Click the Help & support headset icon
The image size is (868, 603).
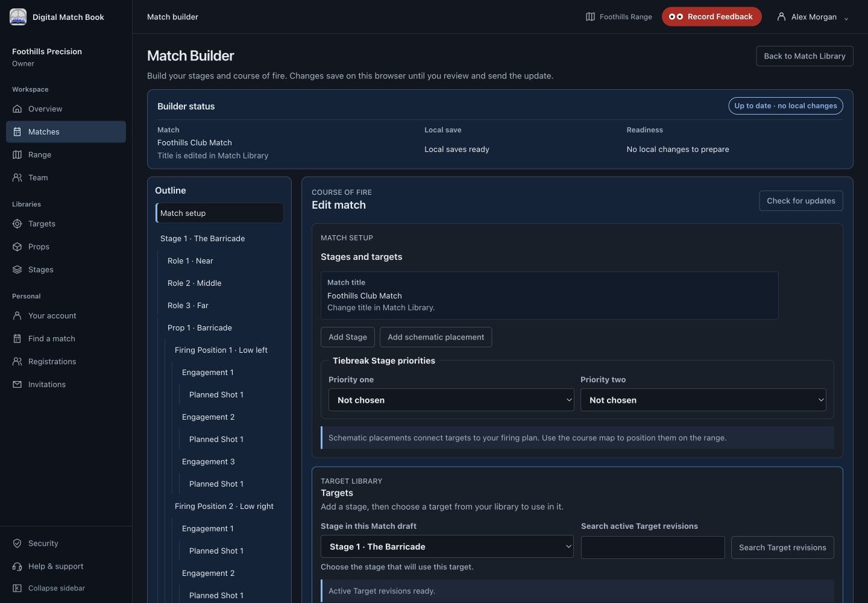[17, 566]
